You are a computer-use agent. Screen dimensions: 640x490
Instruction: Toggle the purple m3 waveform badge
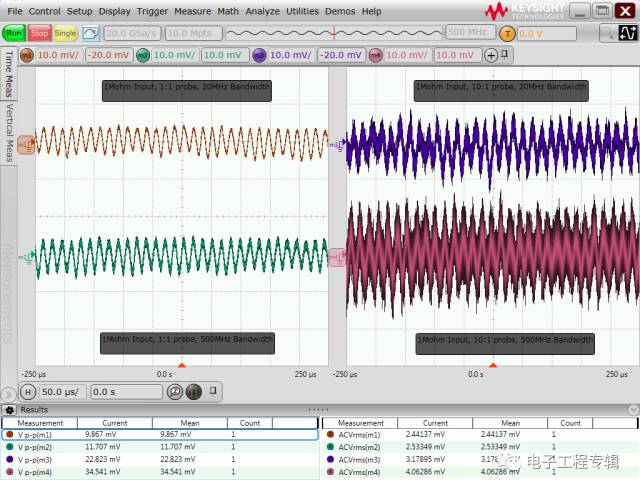(259, 55)
